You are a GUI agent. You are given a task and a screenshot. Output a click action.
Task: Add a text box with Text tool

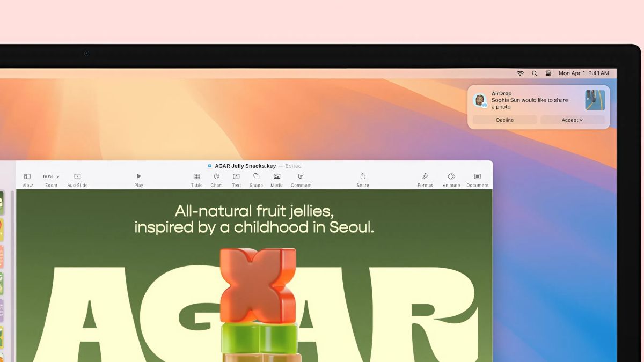point(236,180)
